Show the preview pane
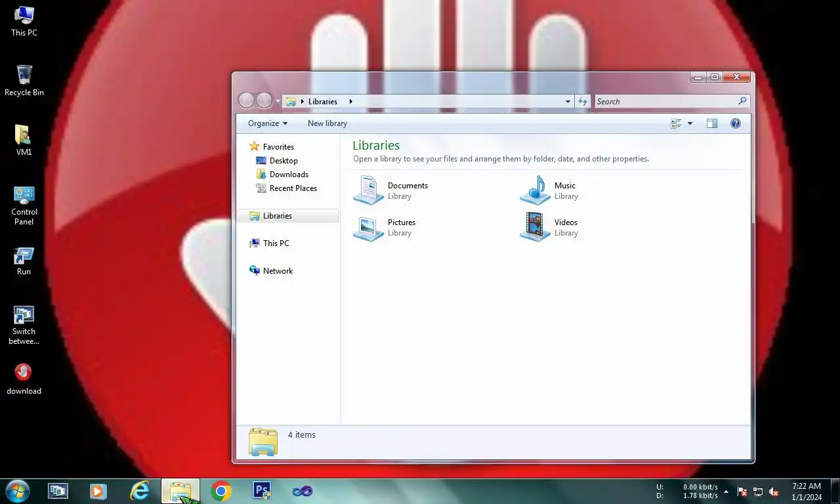Screen dimensions: 840x504 click(712, 123)
